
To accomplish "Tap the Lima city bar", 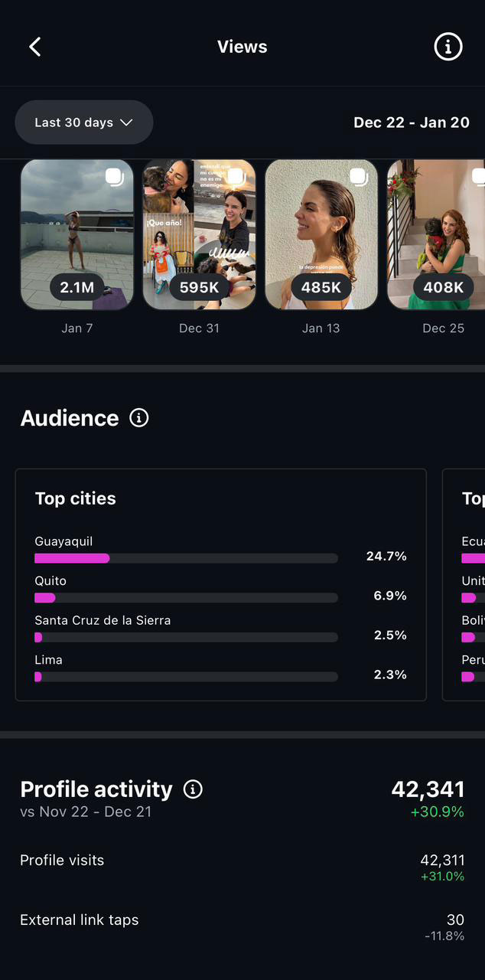I will [186, 677].
